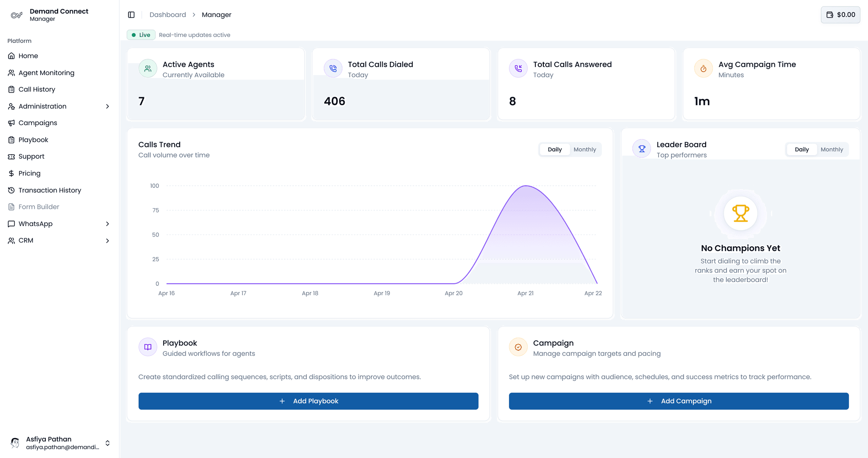Image resolution: width=868 pixels, height=458 pixels.
Task: Click the Real-time updates active text
Action: tap(195, 35)
